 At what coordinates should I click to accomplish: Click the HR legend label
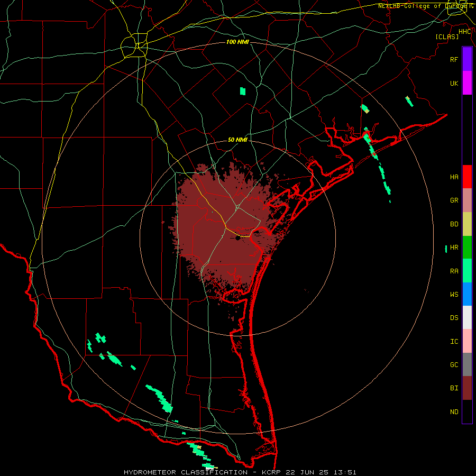[454, 248]
